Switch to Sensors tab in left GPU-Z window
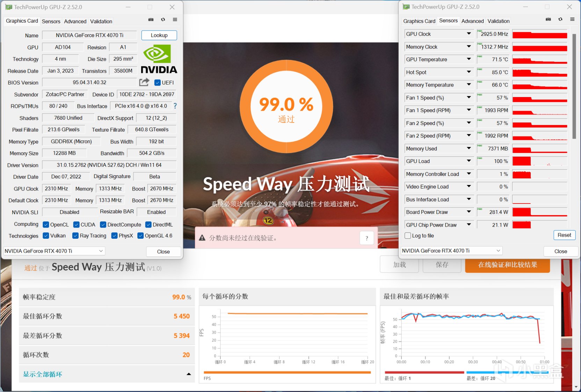Screen dimensions: 581x392 pos(51,21)
